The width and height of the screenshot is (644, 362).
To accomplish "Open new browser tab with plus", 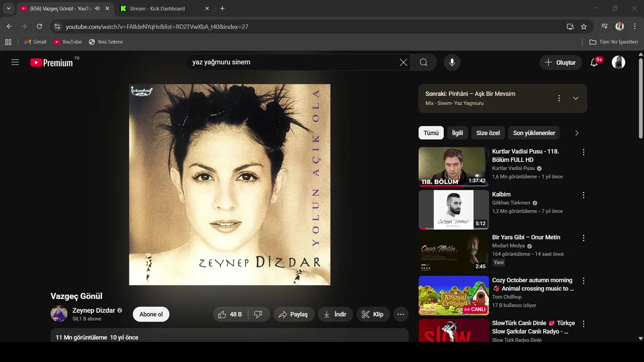I will pyautogui.click(x=222, y=9).
